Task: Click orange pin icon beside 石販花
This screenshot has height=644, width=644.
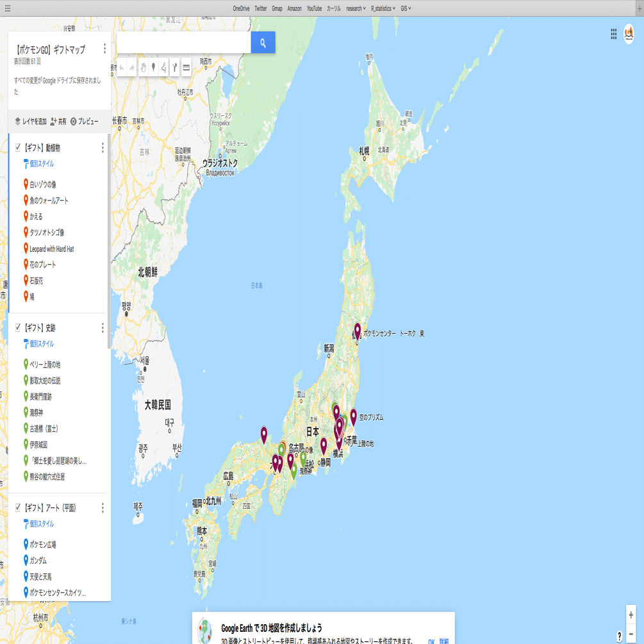Action: [x=26, y=281]
